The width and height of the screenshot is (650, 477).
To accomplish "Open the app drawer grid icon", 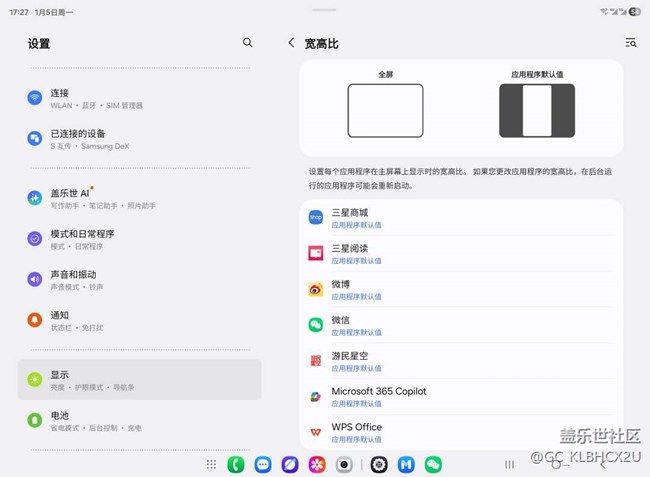I will coord(211,464).
